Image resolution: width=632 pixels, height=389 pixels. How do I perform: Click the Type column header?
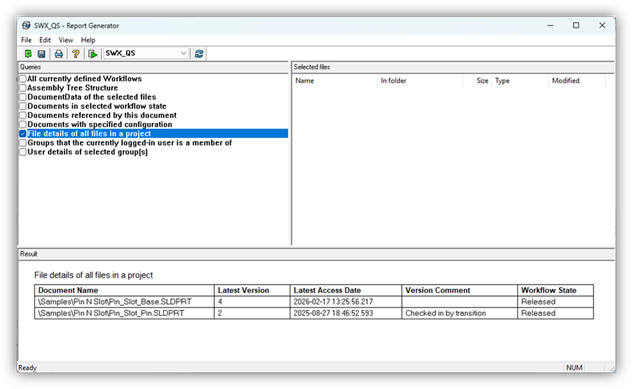[520, 81]
